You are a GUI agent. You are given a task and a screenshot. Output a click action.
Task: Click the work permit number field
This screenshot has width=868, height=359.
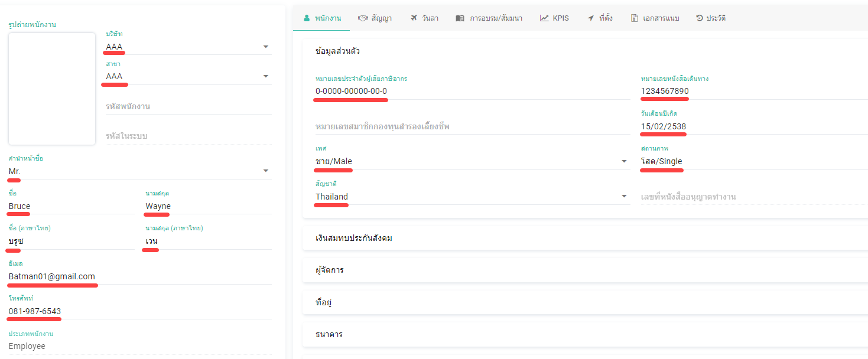pyautogui.click(x=754, y=197)
